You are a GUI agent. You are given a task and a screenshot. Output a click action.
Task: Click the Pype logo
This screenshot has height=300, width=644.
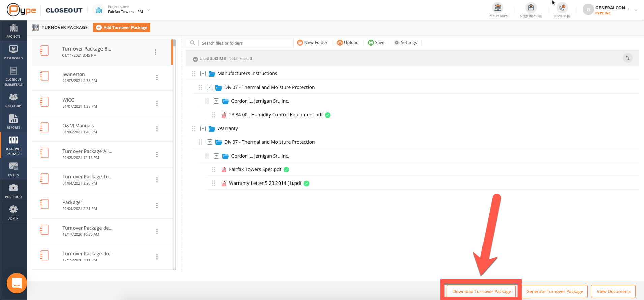21,10
